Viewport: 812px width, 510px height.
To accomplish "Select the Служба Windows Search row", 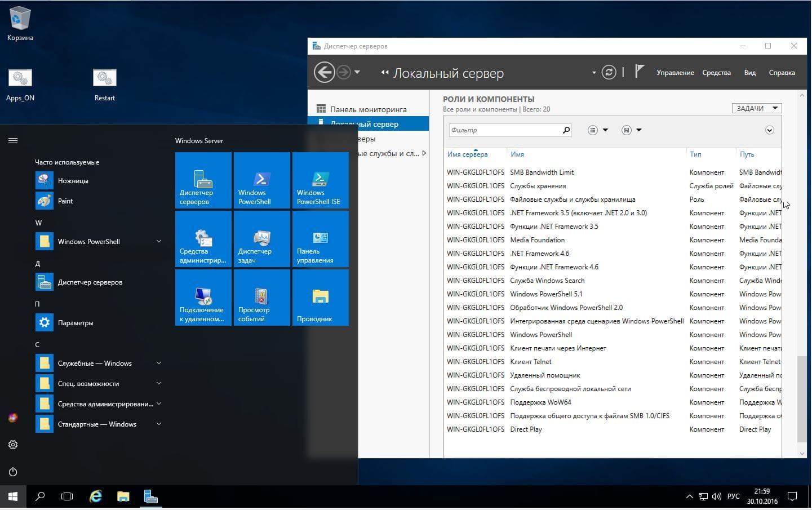I will click(613, 281).
